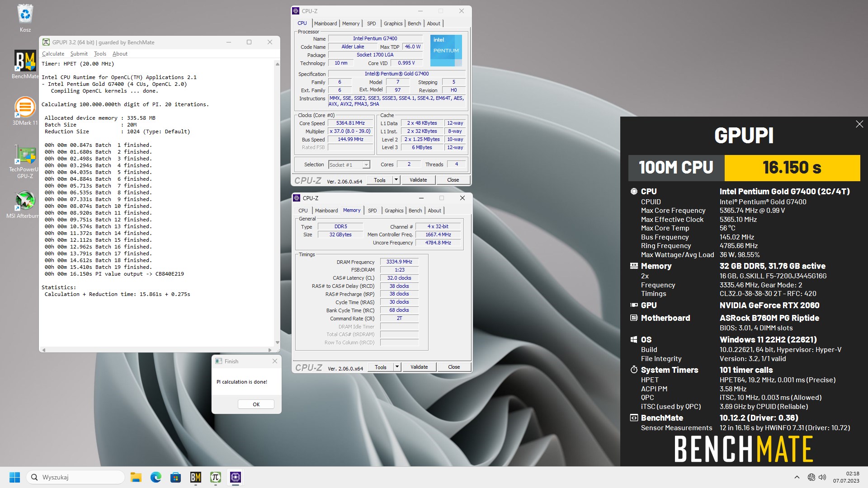
Task: Close the BenchMate GPUPI result panel
Action: [859, 124]
